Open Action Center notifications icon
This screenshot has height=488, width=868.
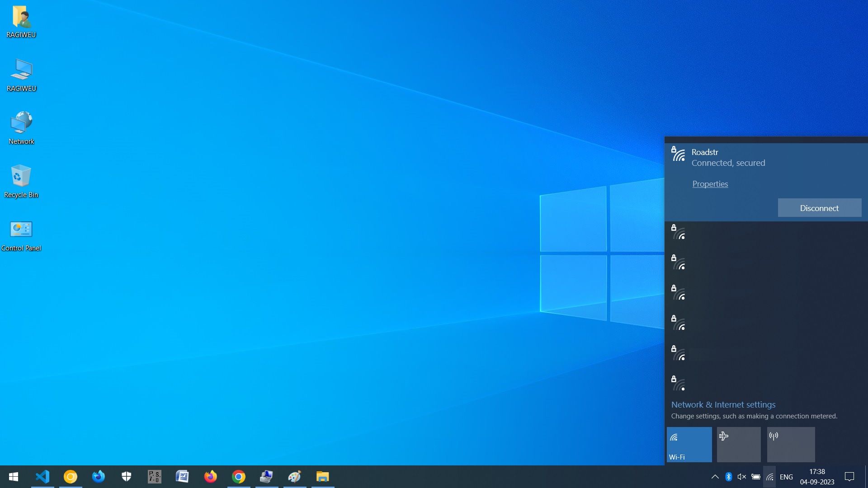click(x=849, y=477)
